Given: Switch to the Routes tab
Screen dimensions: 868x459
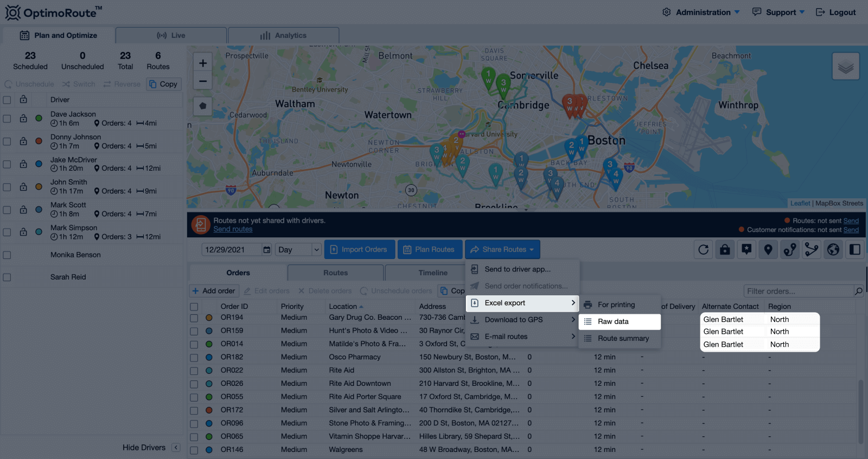Looking at the screenshot, I should (336, 273).
